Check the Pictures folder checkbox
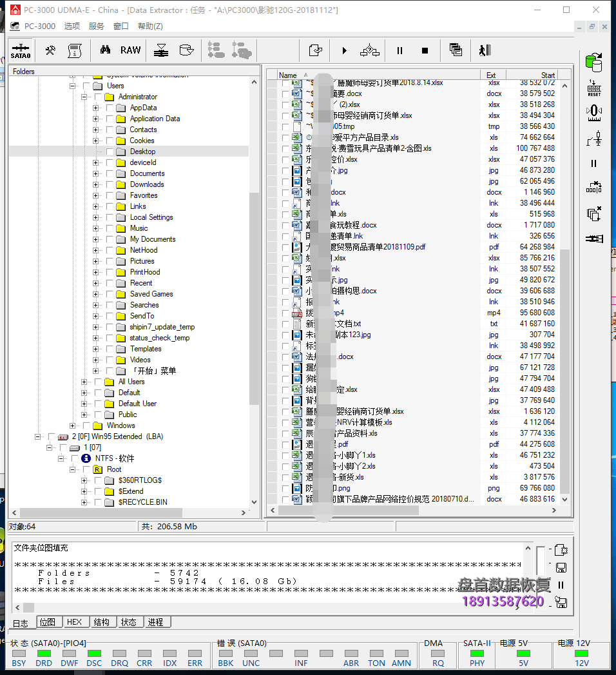 coord(110,261)
